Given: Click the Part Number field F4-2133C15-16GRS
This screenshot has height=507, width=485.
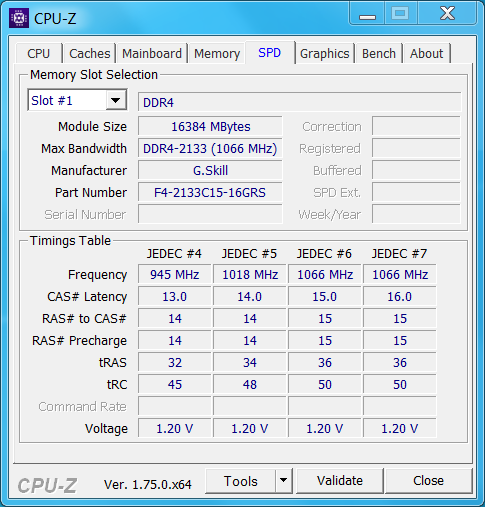Looking at the screenshot, I should [x=210, y=192].
